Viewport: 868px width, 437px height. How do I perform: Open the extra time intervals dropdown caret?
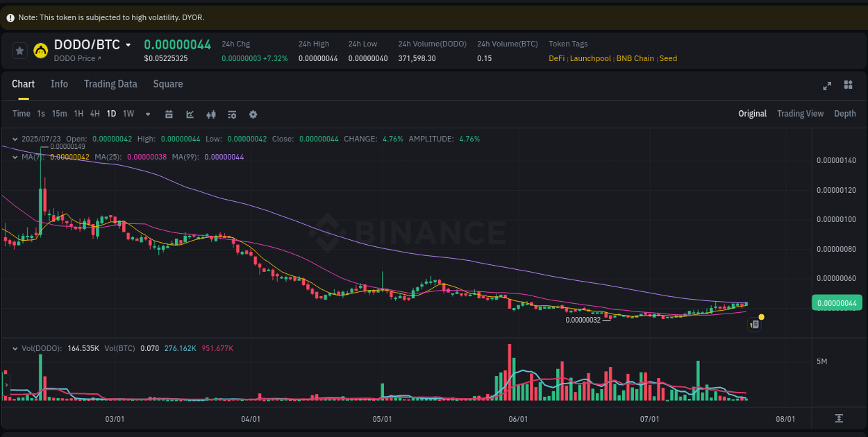(x=147, y=114)
